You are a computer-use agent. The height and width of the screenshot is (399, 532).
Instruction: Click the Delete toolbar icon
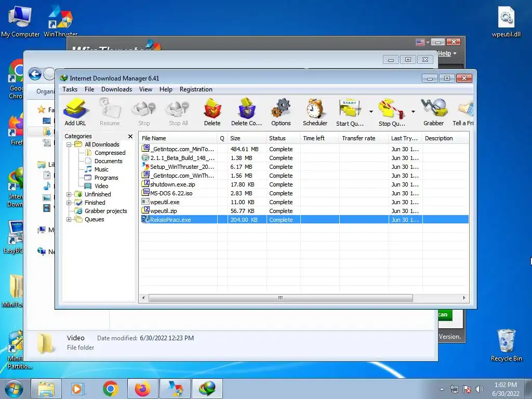[x=212, y=112]
